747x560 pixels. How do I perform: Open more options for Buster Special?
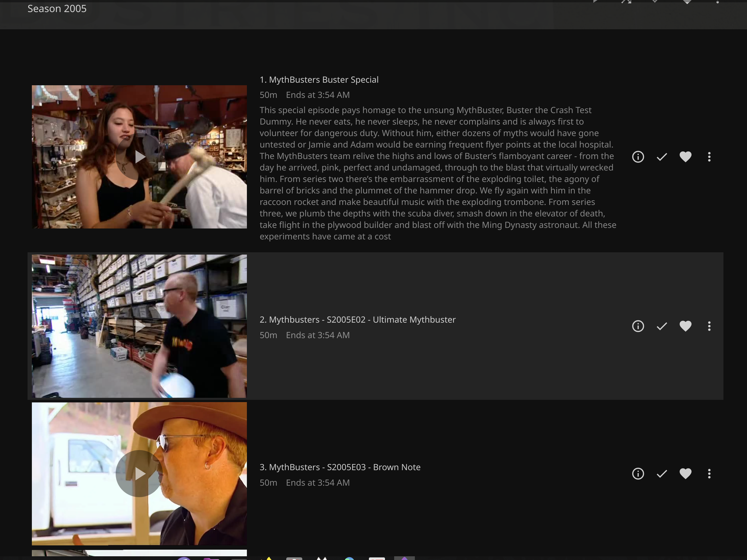click(709, 157)
